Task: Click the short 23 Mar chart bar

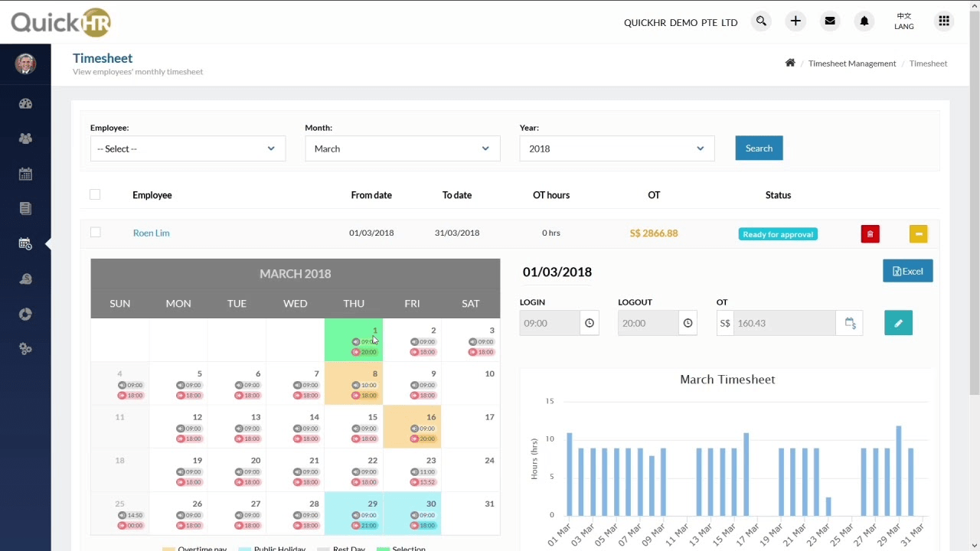Action: [x=828, y=507]
